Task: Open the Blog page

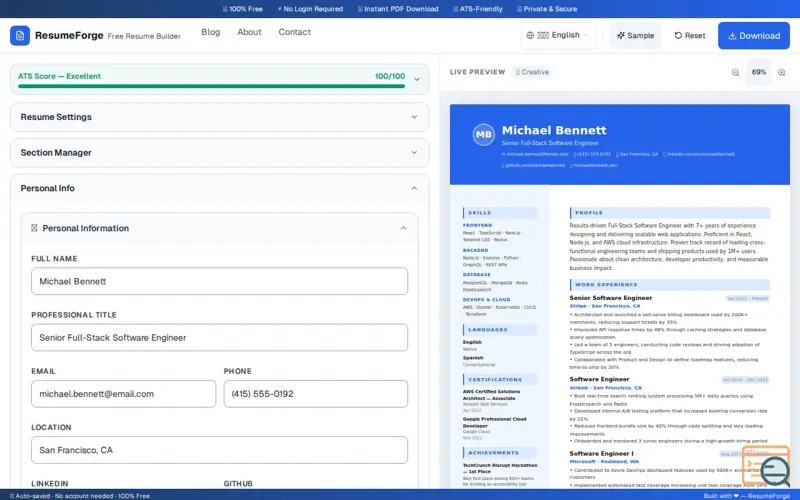Action: 211,32
